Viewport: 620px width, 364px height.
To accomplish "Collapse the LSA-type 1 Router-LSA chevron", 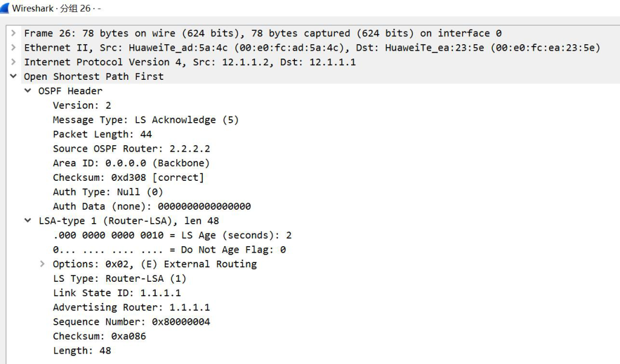I will (x=28, y=220).
